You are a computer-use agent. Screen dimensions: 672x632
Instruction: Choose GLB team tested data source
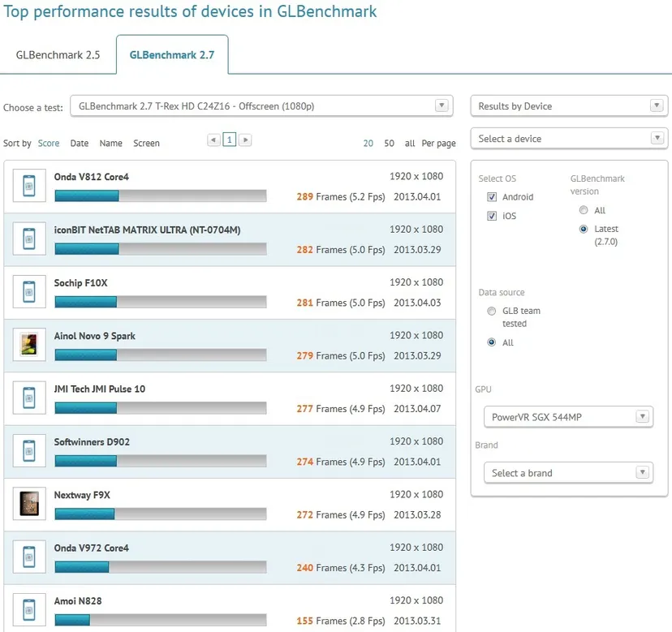coord(492,311)
